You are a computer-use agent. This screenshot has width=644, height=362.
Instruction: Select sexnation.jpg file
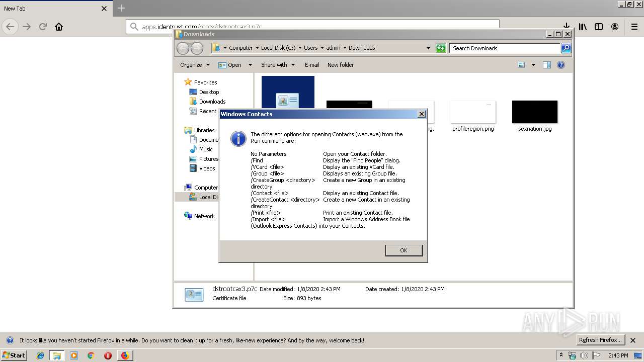coord(535,116)
